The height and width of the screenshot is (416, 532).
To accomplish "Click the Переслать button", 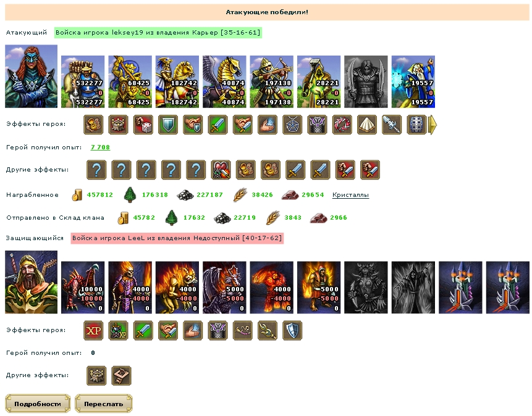I will coord(103,404).
